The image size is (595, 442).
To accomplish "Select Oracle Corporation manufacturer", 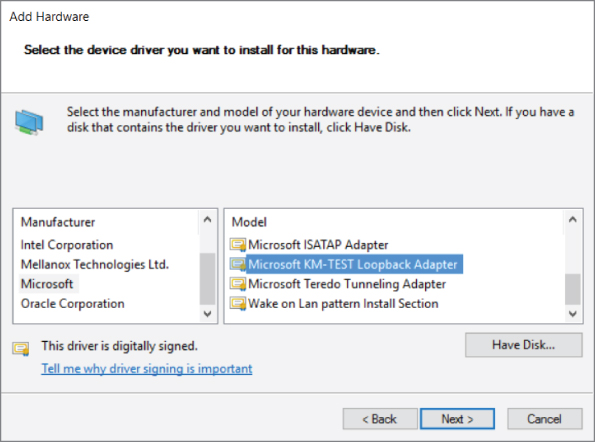I will (72, 304).
